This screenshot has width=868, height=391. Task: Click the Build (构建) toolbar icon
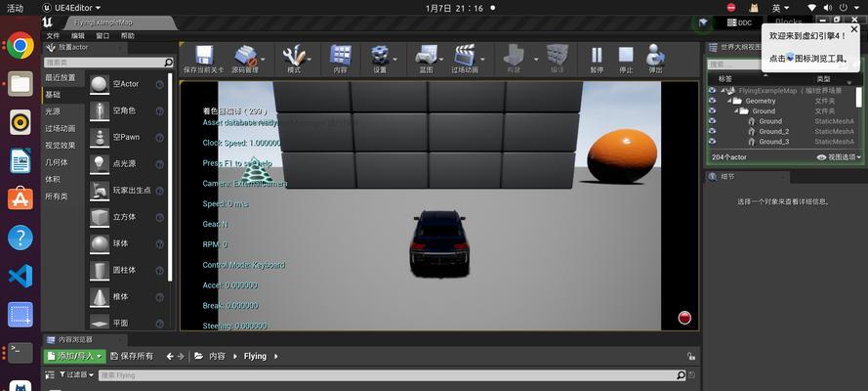point(514,56)
